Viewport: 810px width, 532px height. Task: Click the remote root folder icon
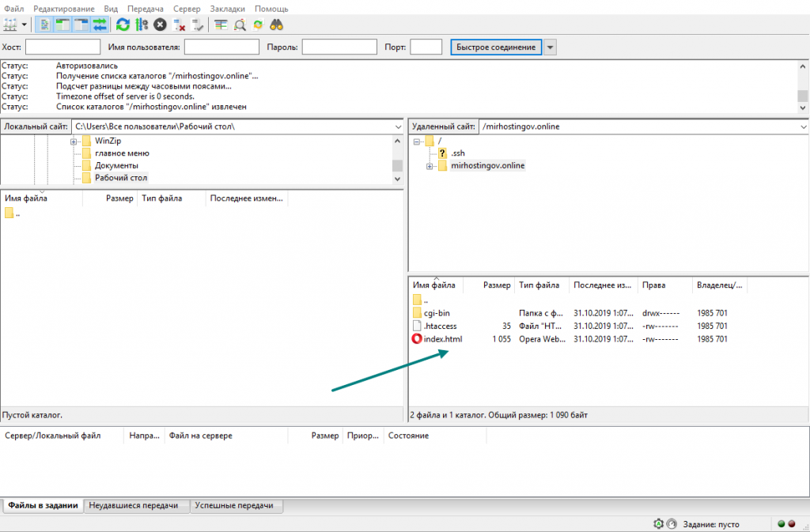tap(430, 141)
